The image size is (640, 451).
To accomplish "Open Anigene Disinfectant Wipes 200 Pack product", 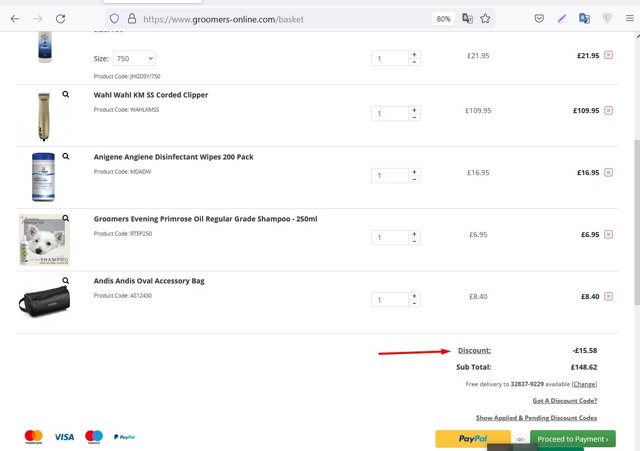I will pos(173,157).
